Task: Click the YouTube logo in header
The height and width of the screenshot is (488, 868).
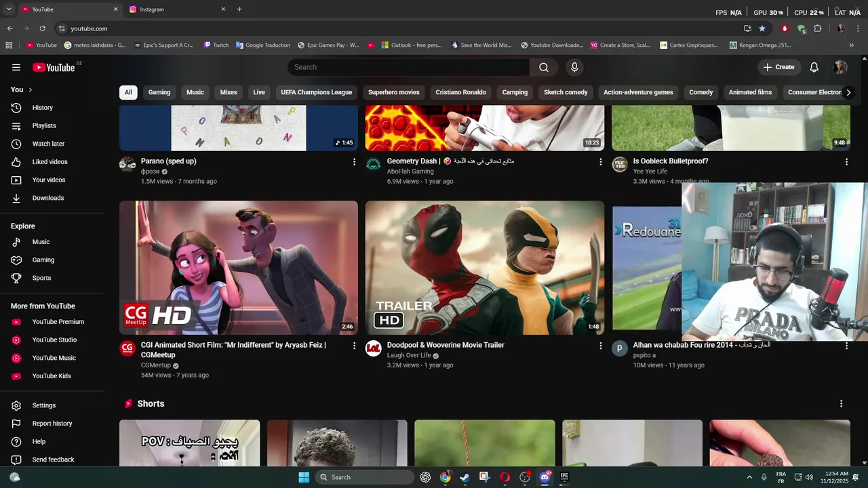Action: coord(54,67)
